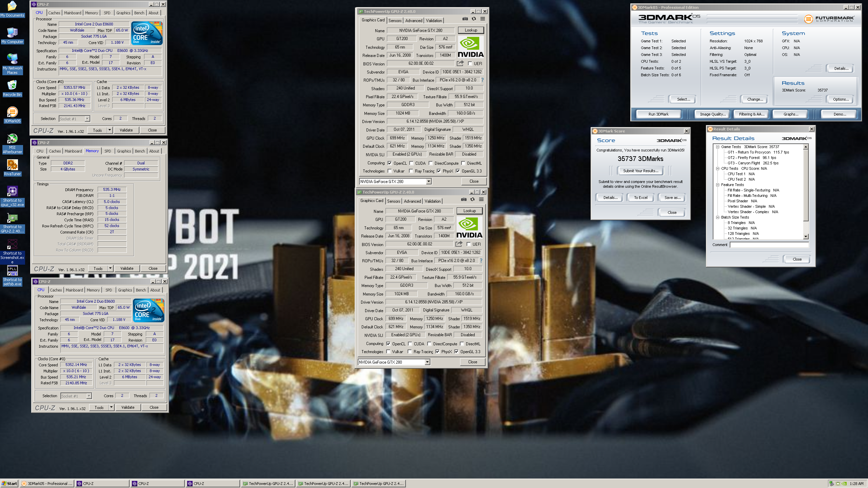
Task: Click the 1:28 AM system tray clock
Action: [856, 484]
